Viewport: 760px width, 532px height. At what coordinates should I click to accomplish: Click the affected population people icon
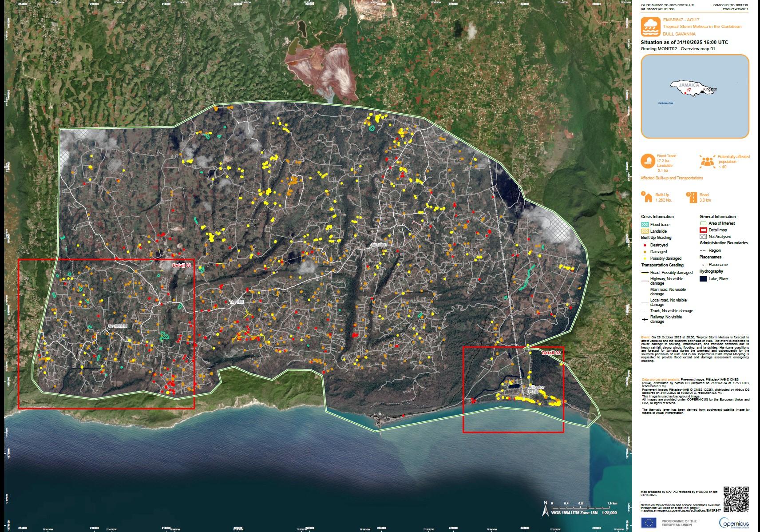coord(707,161)
